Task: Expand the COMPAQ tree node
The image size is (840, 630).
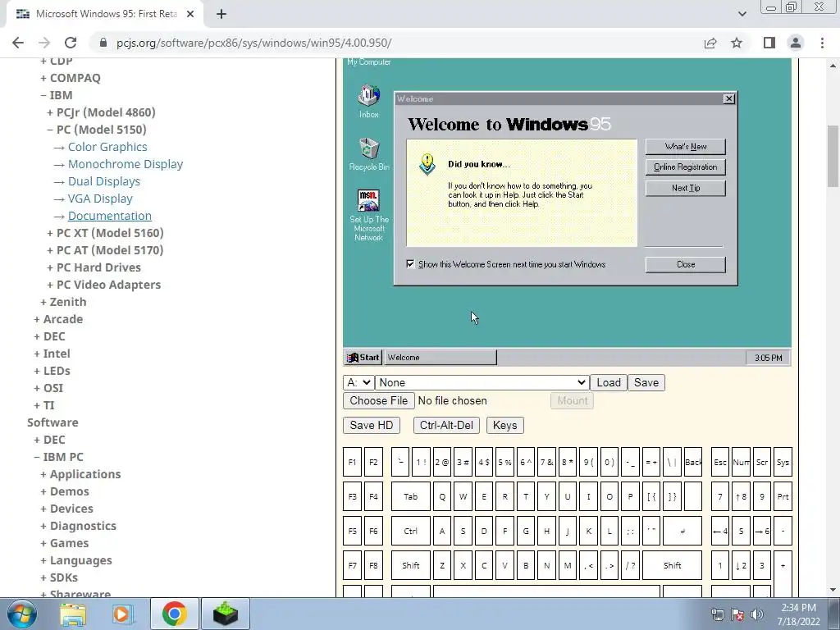Action: [71, 78]
